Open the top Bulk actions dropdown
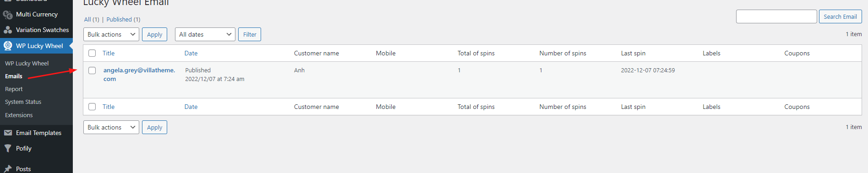This screenshot has height=173, width=868. (x=111, y=34)
